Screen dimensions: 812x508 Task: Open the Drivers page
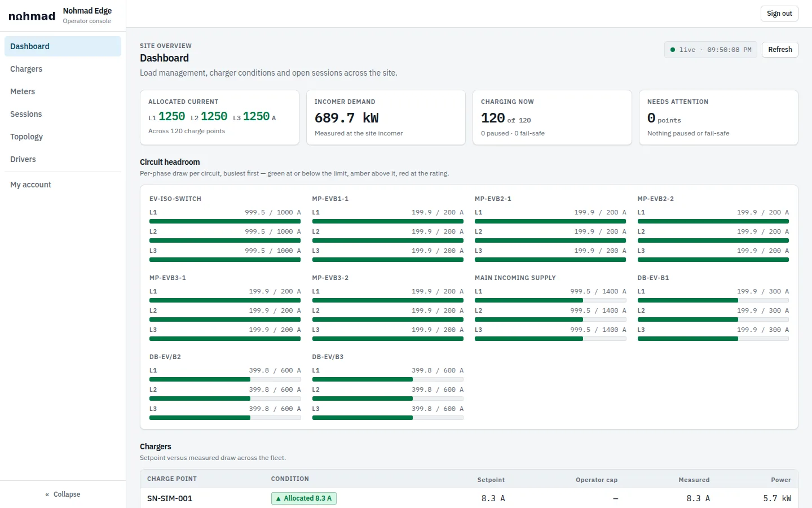[x=63, y=159]
